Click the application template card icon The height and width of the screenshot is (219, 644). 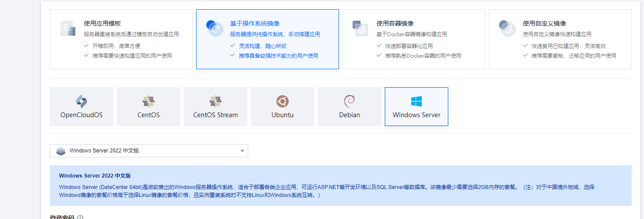pyautogui.click(x=68, y=28)
